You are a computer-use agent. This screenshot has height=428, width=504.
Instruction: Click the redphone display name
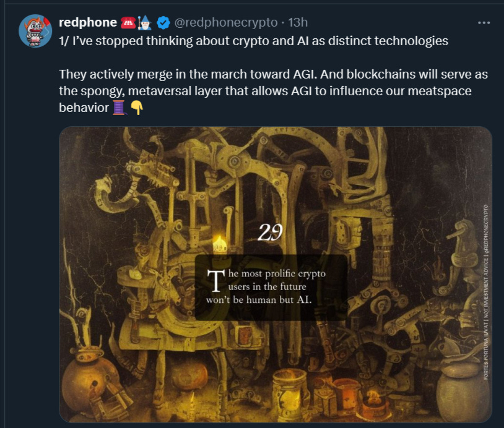[x=88, y=22]
